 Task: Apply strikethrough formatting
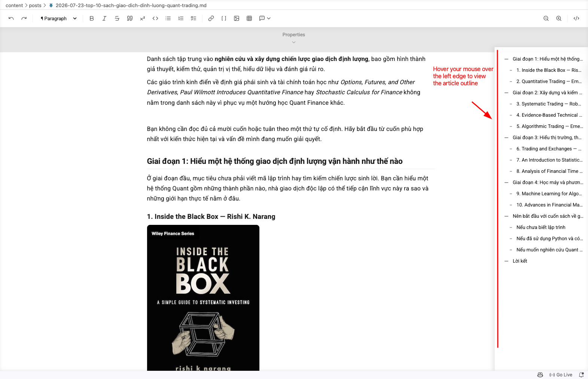click(x=117, y=18)
